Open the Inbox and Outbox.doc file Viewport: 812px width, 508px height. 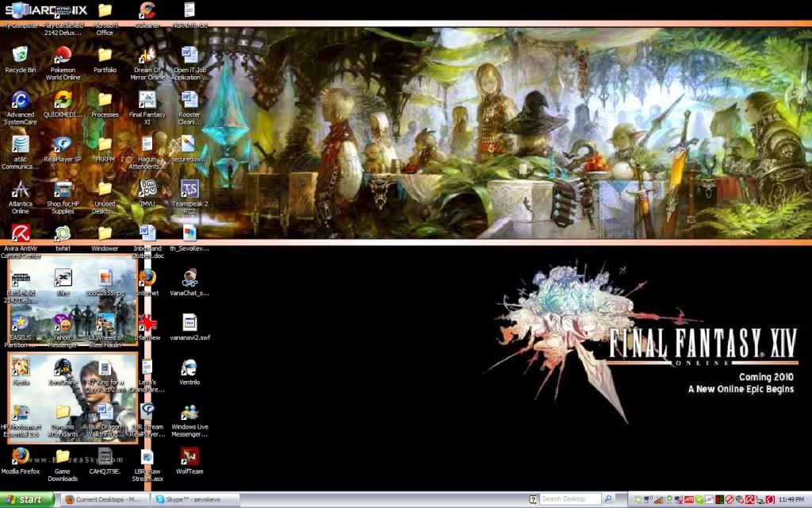tap(147, 233)
